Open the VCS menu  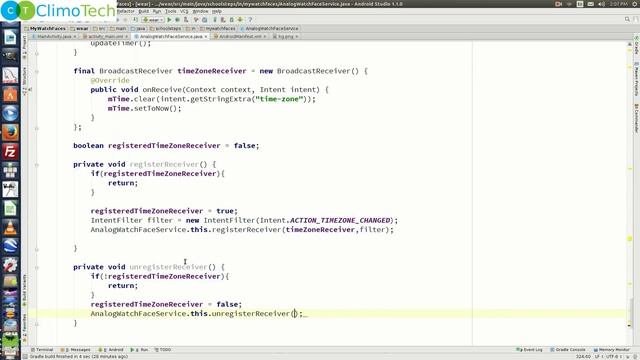(184, 11)
